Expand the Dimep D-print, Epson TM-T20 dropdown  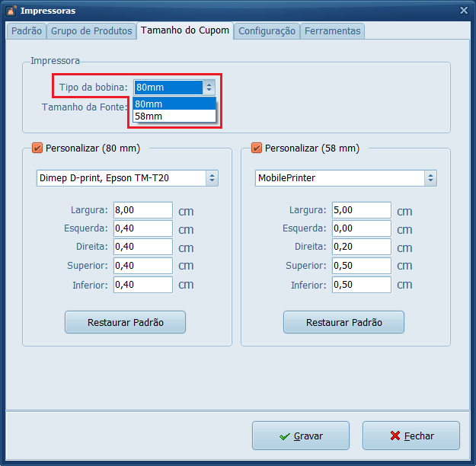(x=127, y=178)
